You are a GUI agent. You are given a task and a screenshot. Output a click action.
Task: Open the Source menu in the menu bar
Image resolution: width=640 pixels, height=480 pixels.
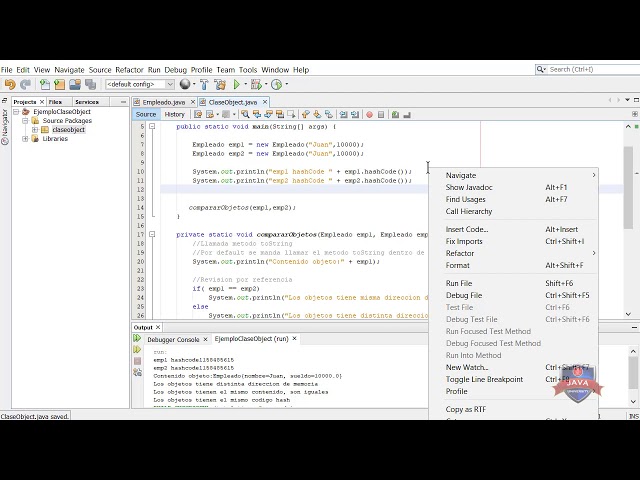point(100,70)
